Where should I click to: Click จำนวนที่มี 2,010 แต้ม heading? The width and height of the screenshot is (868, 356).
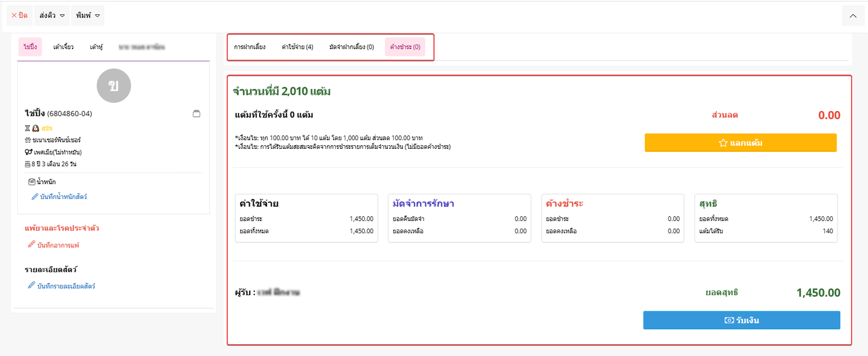(x=281, y=91)
